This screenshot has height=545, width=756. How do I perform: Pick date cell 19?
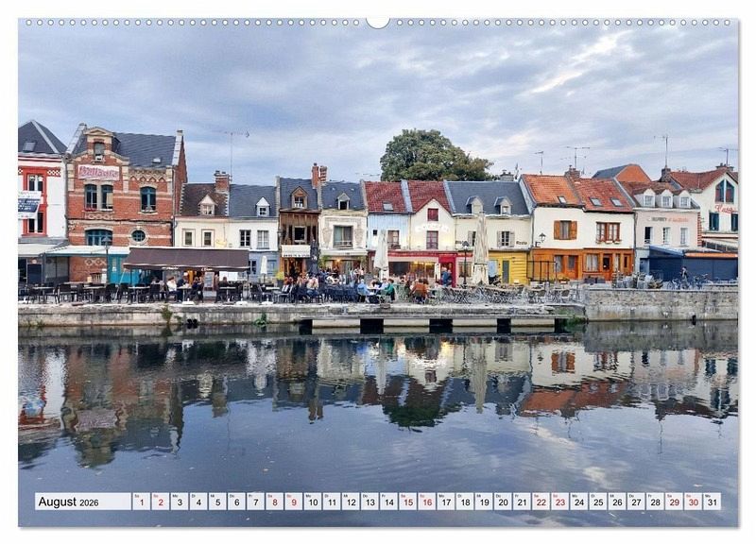point(484,502)
